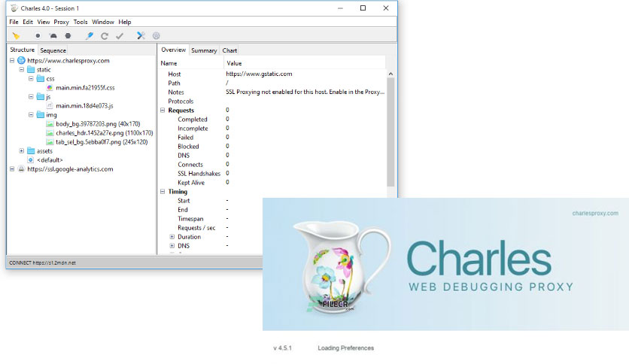This screenshot has height=364, width=629.
Task: Switch to the Sequence tab
Action: (53, 50)
